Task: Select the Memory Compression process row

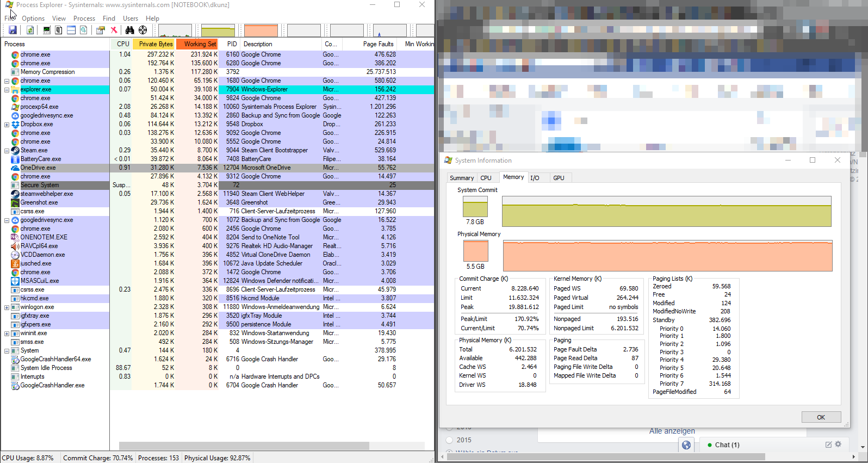Action: 218,72
